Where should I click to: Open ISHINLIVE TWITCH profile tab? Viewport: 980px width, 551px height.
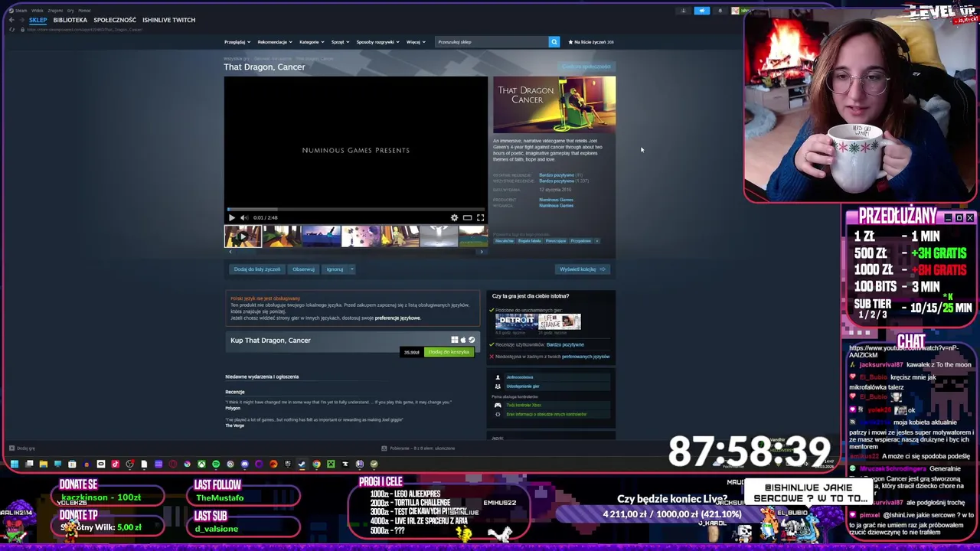tap(168, 20)
